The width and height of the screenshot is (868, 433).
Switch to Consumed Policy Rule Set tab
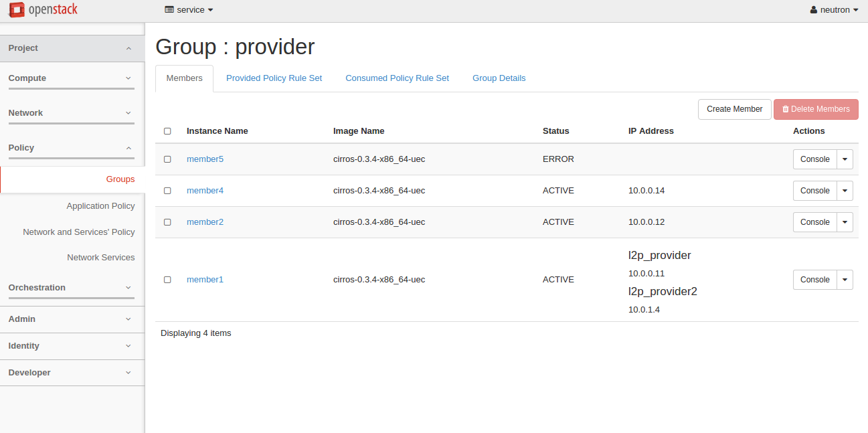coord(397,78)
